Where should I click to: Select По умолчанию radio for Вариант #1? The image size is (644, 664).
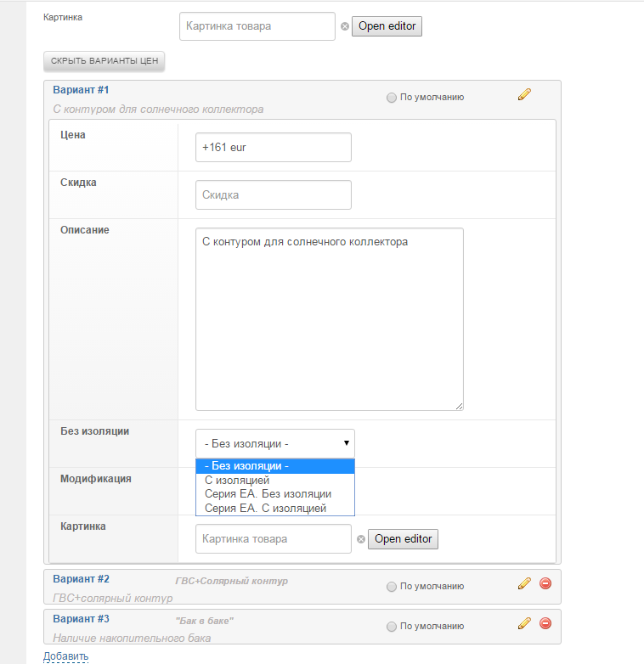[392, 98]
